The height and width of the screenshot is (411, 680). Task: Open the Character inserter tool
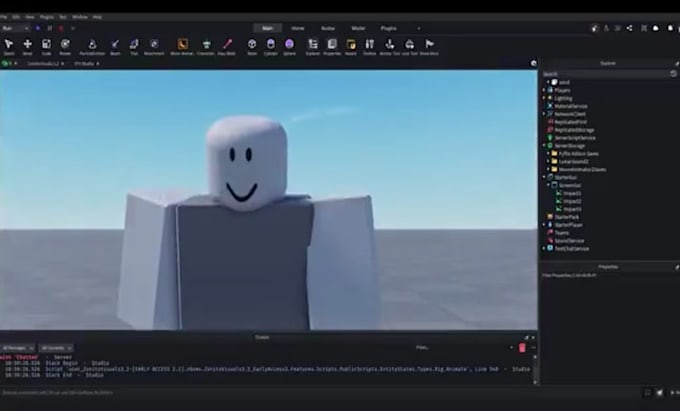tap(206, 47)
